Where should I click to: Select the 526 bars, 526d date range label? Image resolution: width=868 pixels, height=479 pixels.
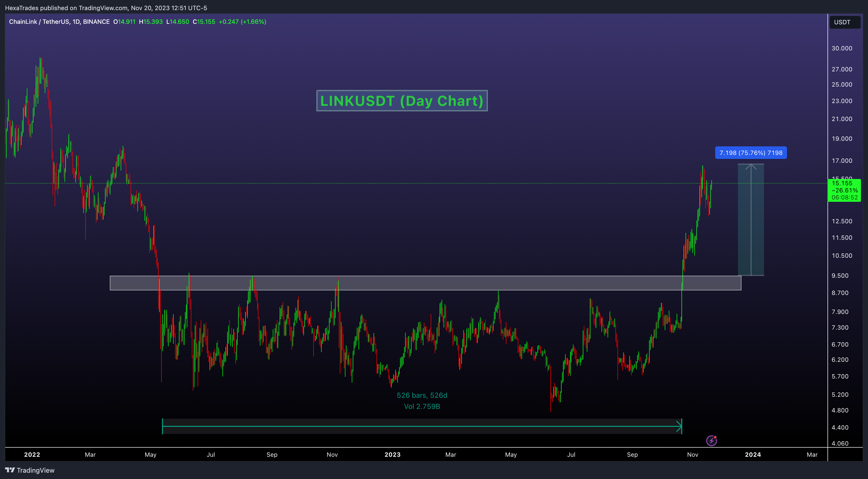422,395
